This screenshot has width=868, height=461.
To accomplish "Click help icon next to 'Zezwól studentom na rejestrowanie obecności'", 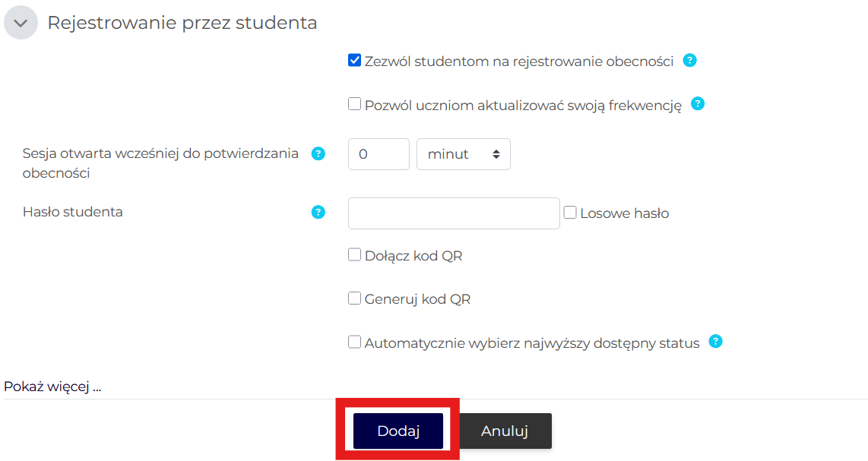I will [689, 61].
